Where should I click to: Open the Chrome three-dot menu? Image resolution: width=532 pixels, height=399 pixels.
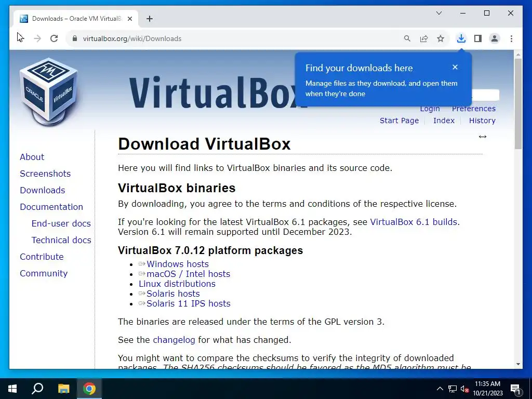pos(511,38)
